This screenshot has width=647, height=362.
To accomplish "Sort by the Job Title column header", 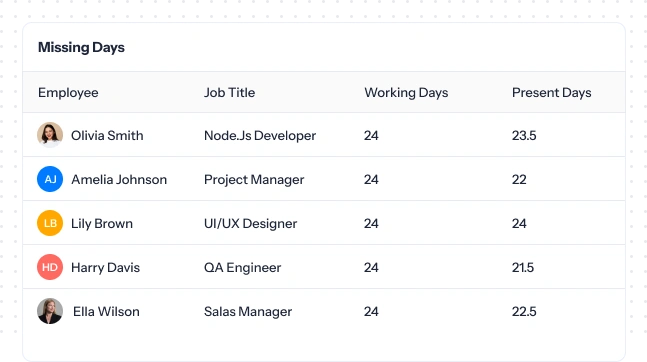I will click(x=229, y=92).
